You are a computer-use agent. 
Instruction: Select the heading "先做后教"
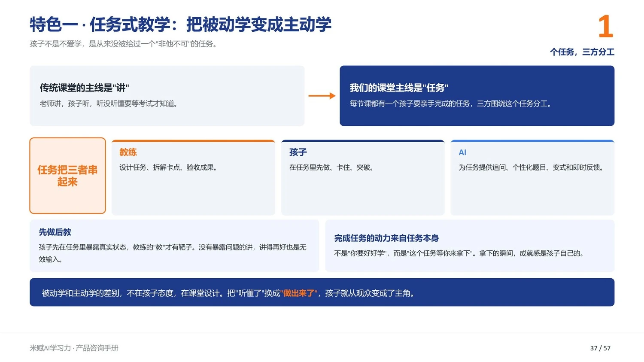[x=55, y=232]
